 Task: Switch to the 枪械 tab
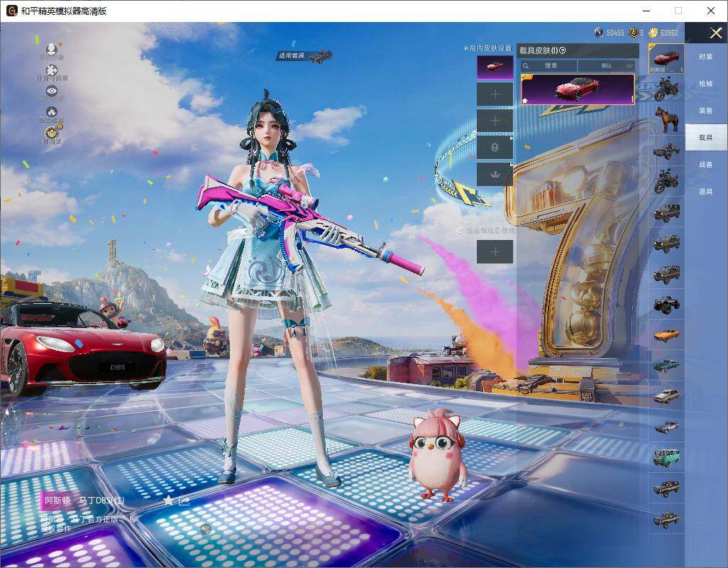706,84
